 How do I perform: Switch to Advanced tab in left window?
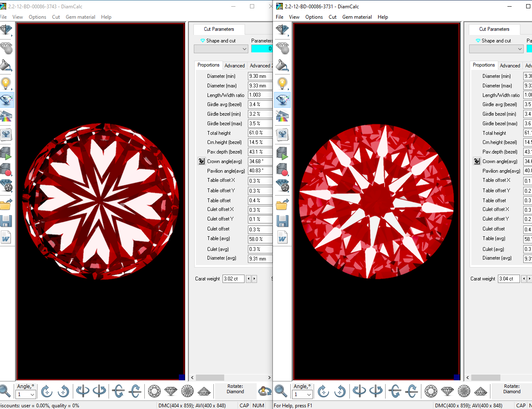pyautogui.click(x=235, y=66)
